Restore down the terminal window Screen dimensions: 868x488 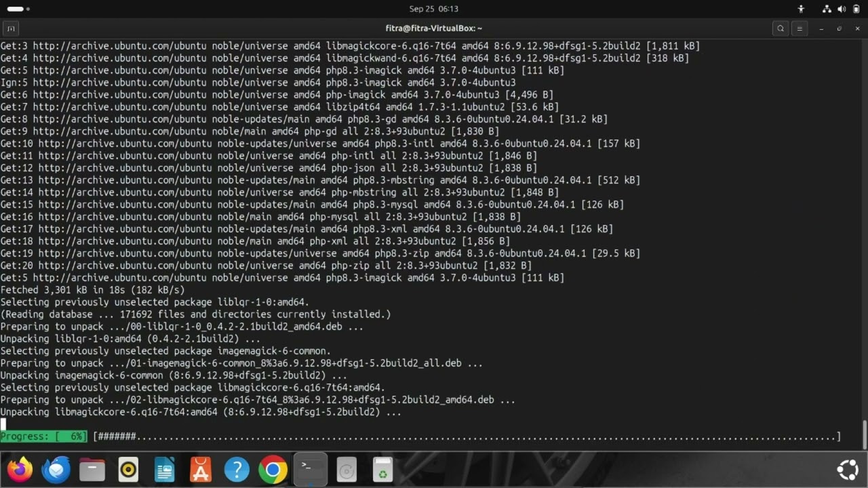(839, 28)
